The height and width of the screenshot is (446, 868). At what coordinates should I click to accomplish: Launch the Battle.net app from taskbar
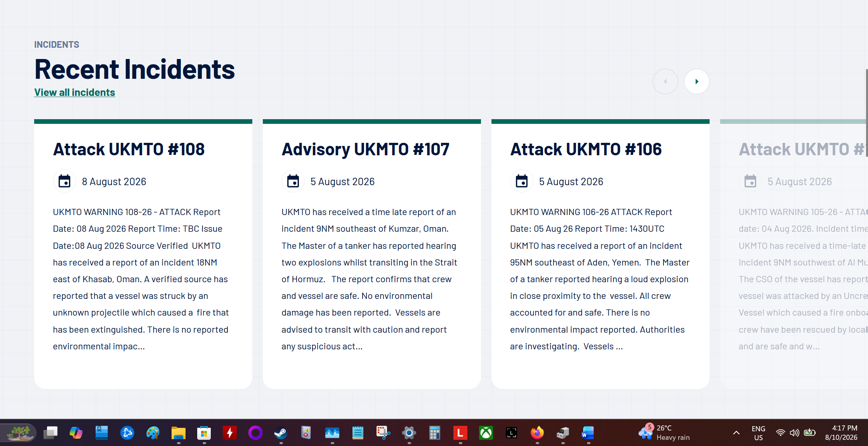[127, 433]
